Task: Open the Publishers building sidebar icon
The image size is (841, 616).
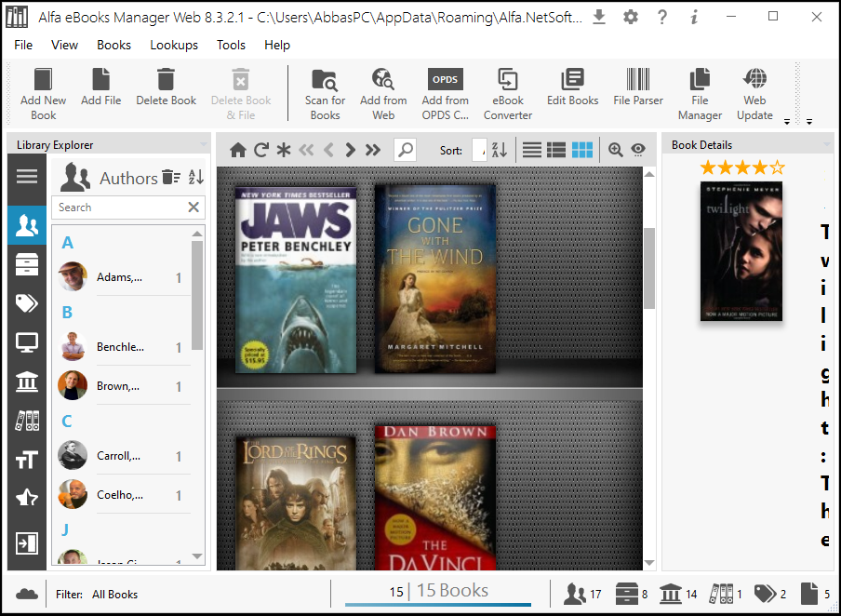Action: [x=27, y=382]
